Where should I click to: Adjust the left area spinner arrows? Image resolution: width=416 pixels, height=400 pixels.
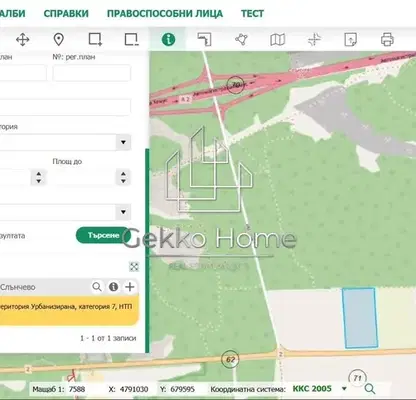[39, 177]
